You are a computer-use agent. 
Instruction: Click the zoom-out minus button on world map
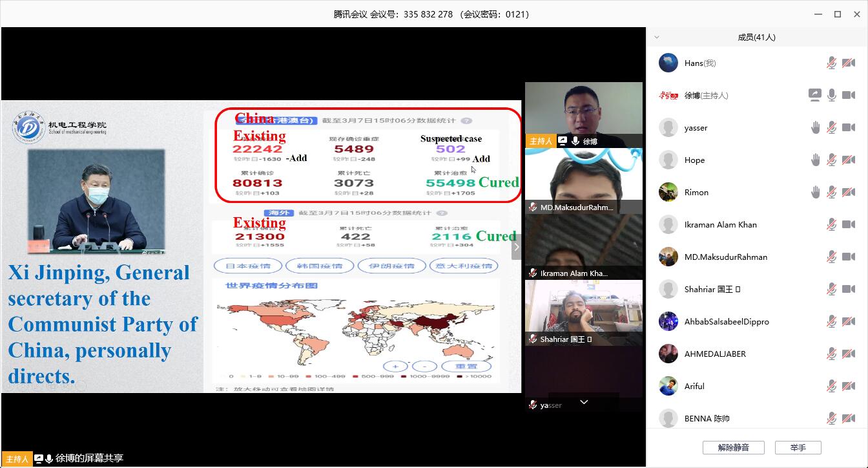point(424,367)
